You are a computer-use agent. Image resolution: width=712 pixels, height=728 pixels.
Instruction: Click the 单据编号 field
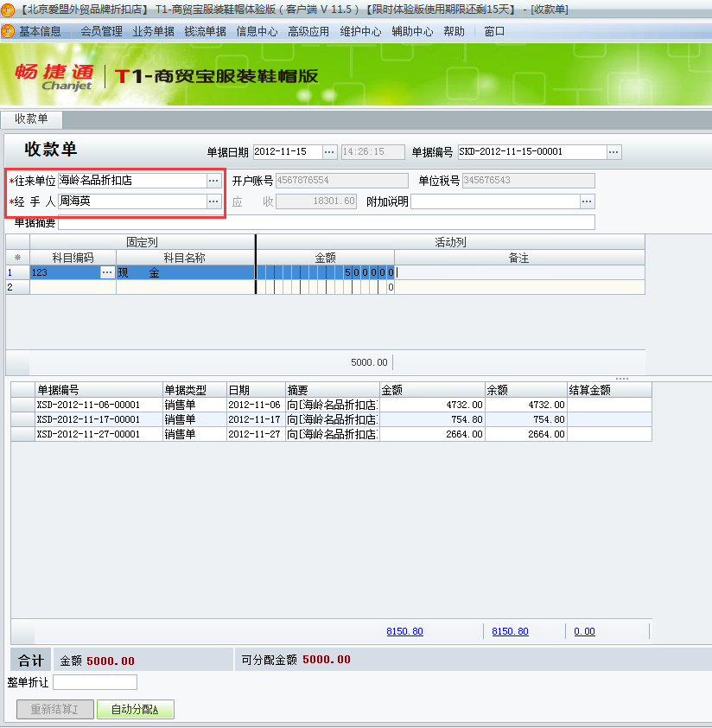coord(532,152)
